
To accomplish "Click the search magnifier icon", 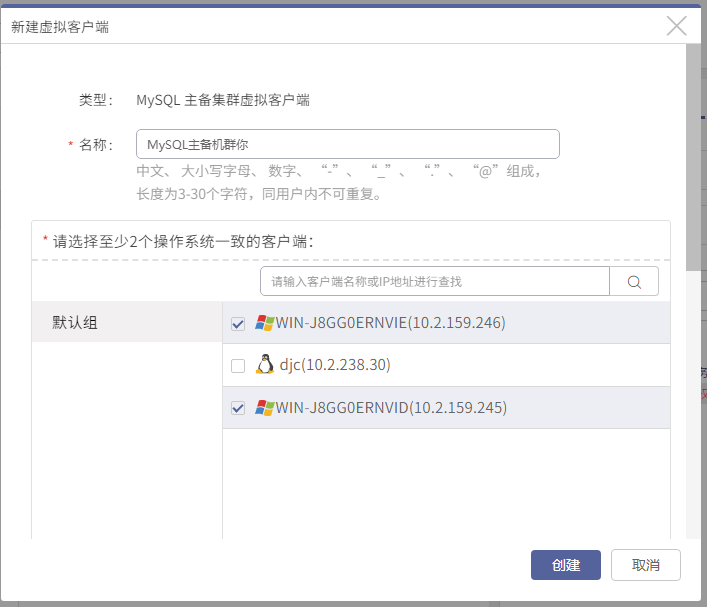I will click(634, 282).
